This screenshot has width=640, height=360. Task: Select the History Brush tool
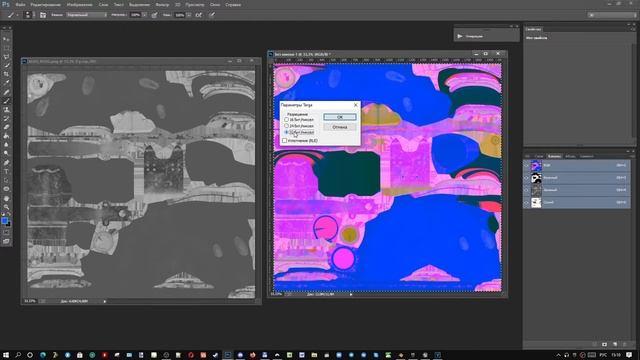pyautogui.click(x=6, y=118)
